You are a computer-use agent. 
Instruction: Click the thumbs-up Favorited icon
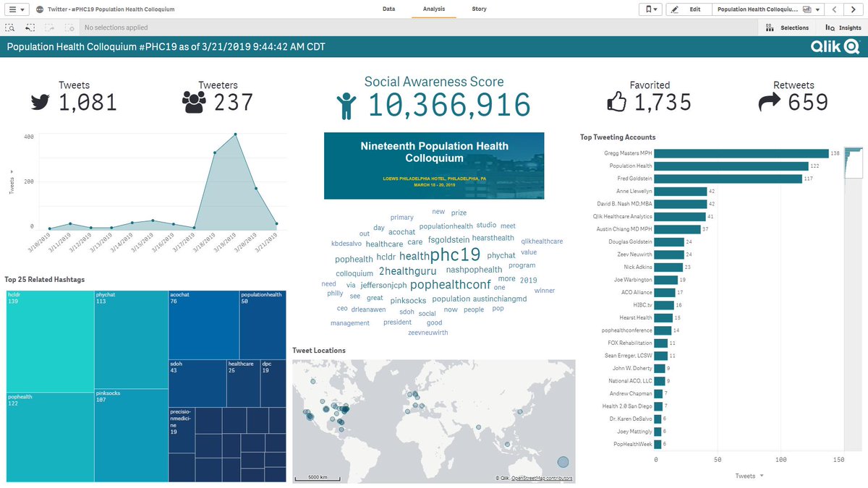click(x=616, y=103)
